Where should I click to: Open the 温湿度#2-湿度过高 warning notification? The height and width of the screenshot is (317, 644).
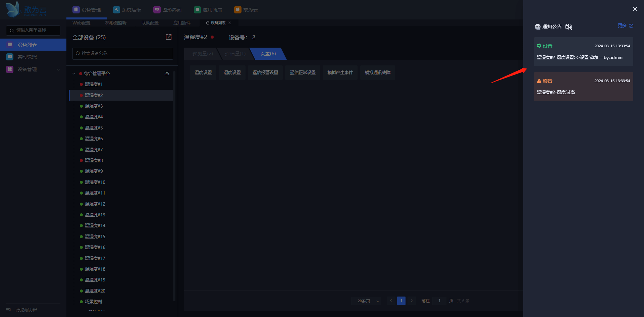[x=584, y=87]
